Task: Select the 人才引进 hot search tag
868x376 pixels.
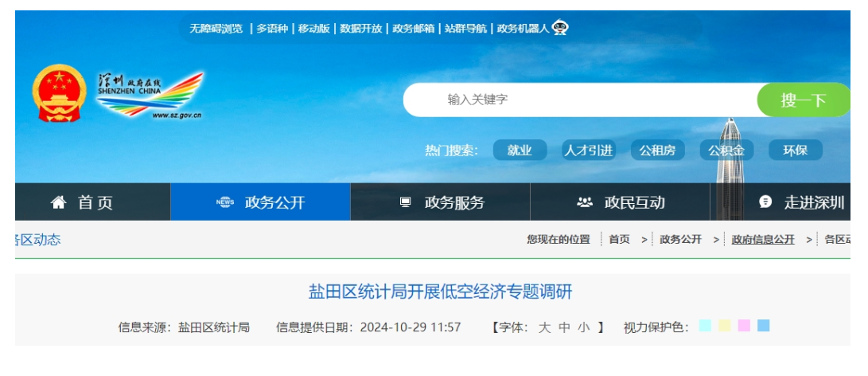Action: coord(589,151)
